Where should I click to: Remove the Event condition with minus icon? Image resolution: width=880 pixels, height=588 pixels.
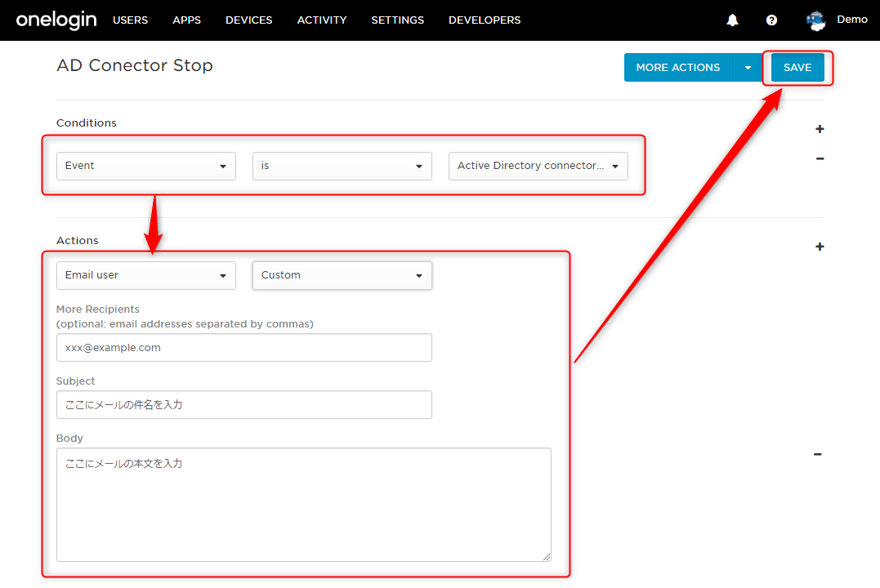click(x=820, y=158)
